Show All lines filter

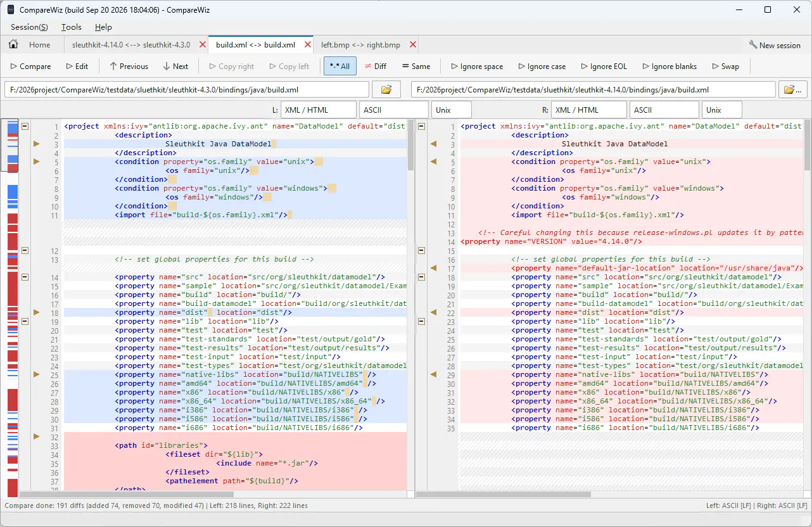point(340,67)
